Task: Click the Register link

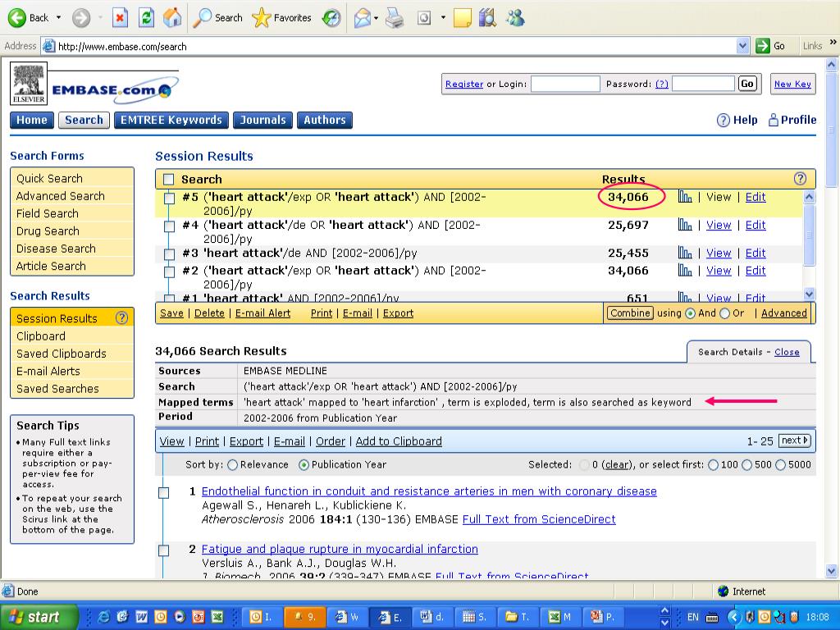Action: point(464,84)
